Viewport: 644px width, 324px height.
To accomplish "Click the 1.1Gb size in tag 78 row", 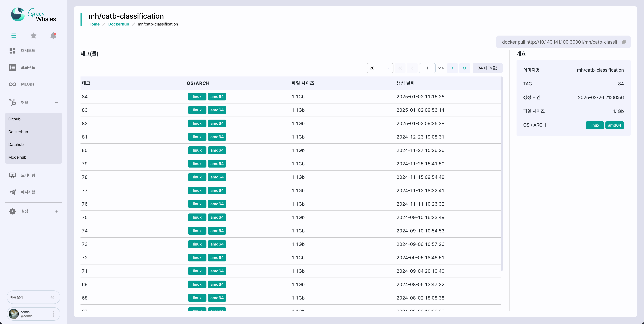I will [x=298, y=177].
